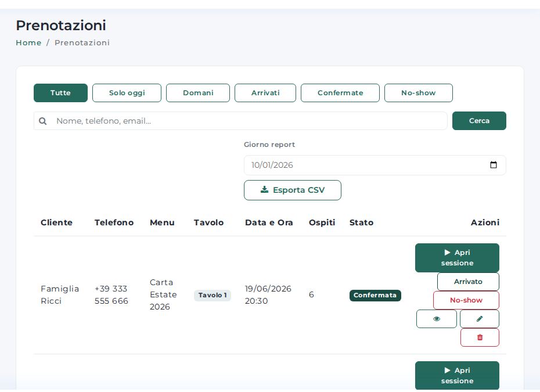Image resolution: width=540 pixels, height=392 pixels.
Task: Click the second row's Apri sessione button
Action: point(457,376)
